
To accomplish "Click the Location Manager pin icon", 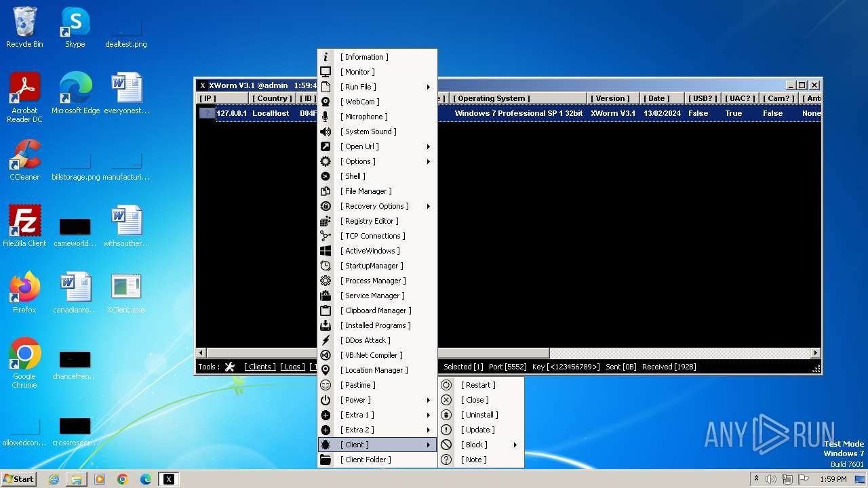I will 325,370.
